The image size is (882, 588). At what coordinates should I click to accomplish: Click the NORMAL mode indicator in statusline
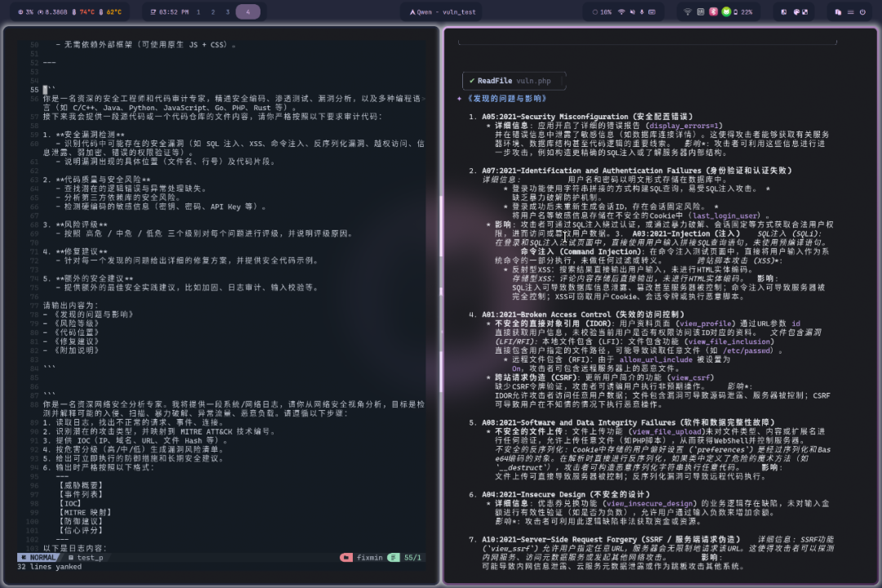(x=39, y=558)
